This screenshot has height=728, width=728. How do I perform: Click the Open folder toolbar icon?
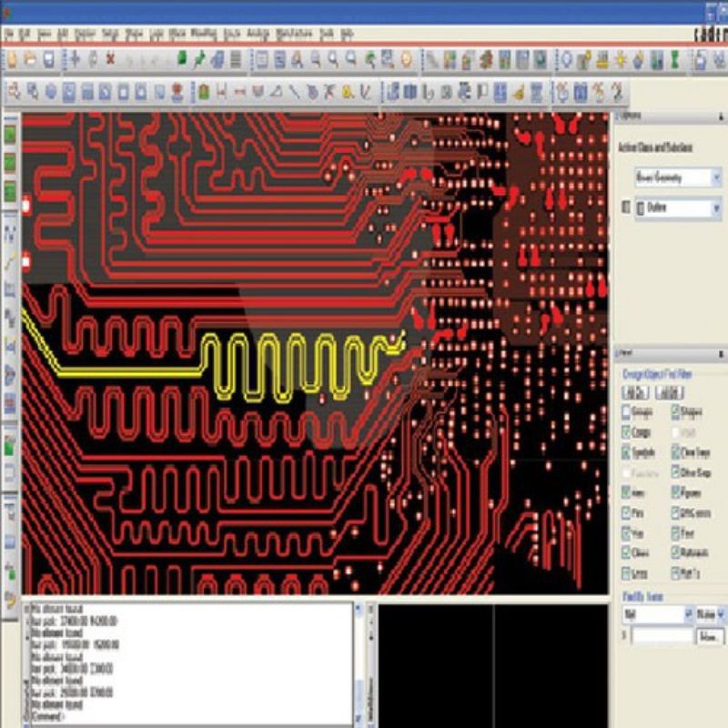point(31,60)
